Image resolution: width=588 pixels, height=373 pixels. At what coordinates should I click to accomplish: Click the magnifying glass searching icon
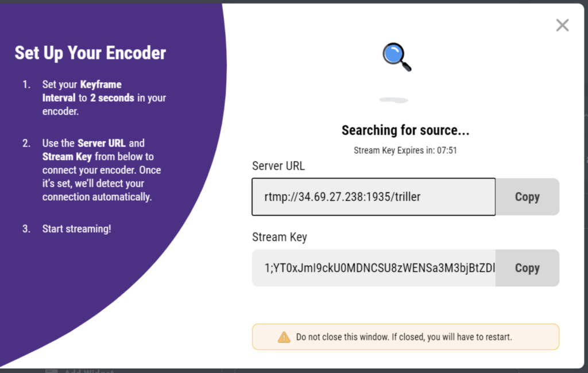pos(397,57)
